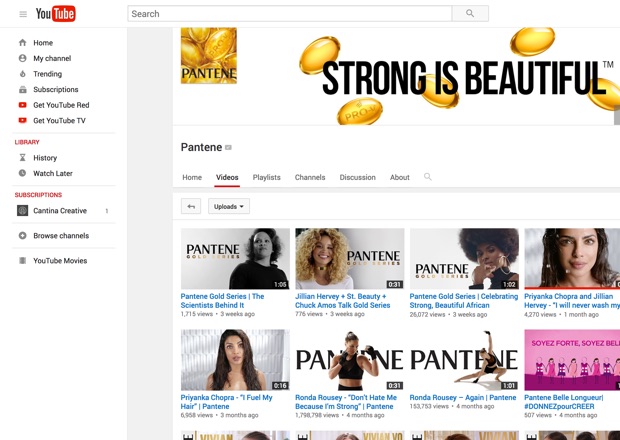Open My channel link
Viewport: 620px width, 440px height.
tap(52, 59)
